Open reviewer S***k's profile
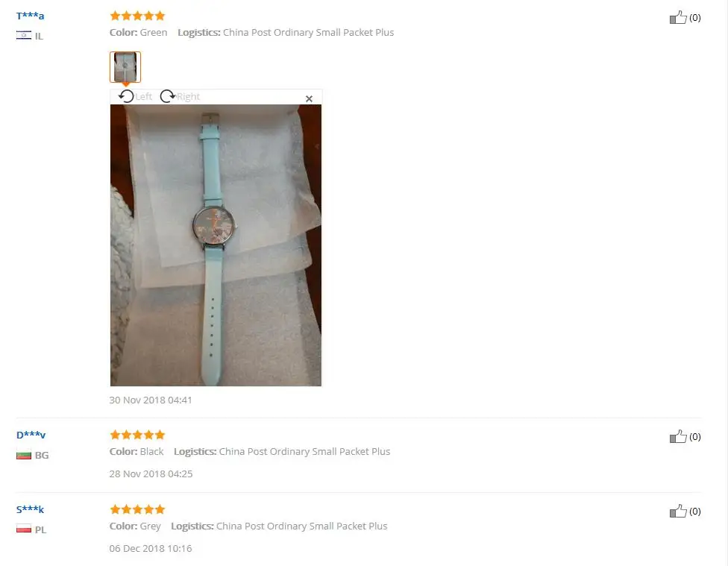 30,509
